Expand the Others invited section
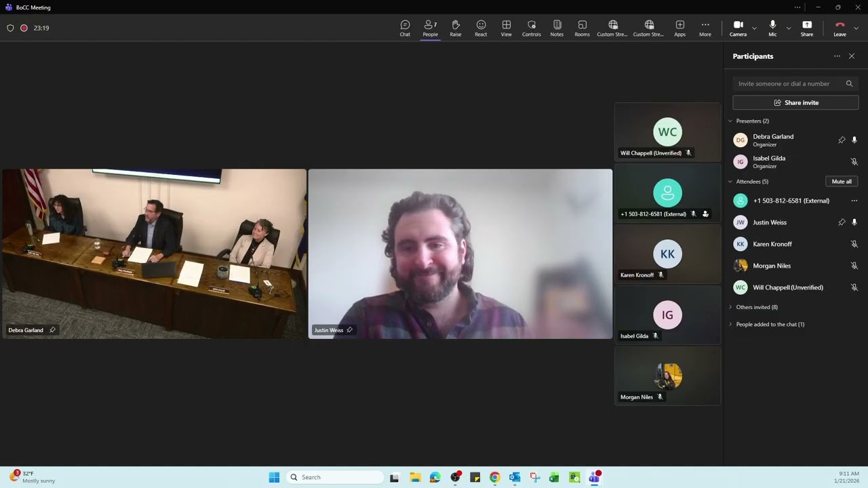This screenshot has width=868, height=488. (730, 307)
